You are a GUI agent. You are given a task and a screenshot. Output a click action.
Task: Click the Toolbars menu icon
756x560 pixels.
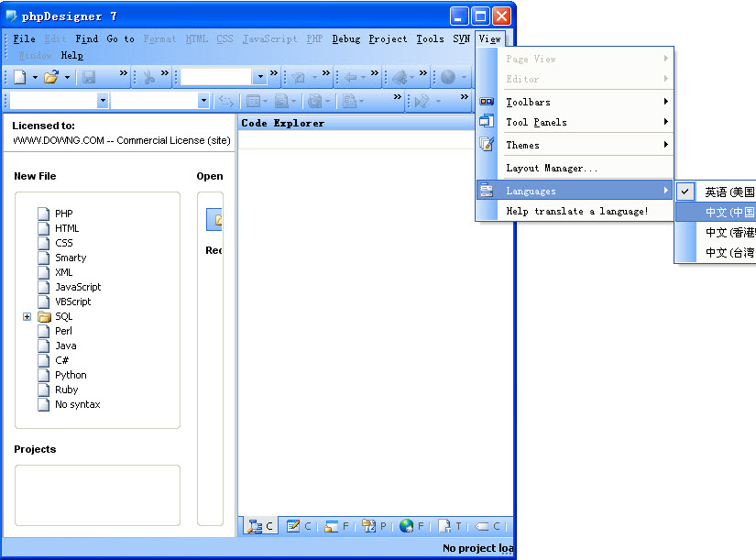(x=487, y=102)
